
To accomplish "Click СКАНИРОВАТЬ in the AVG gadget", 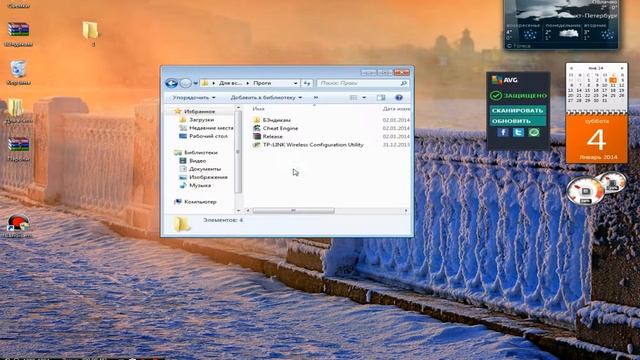I will (517, 111).
